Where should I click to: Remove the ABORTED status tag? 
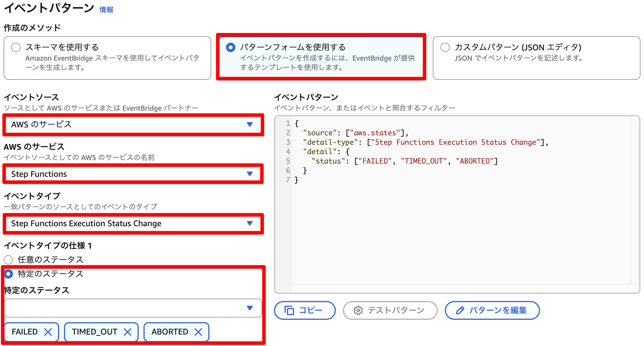point(198,332)
